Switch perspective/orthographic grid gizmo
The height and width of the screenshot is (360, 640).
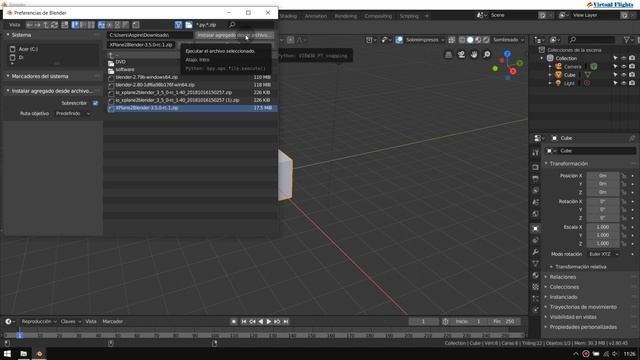pyautogui.click(x=448, y=54)
